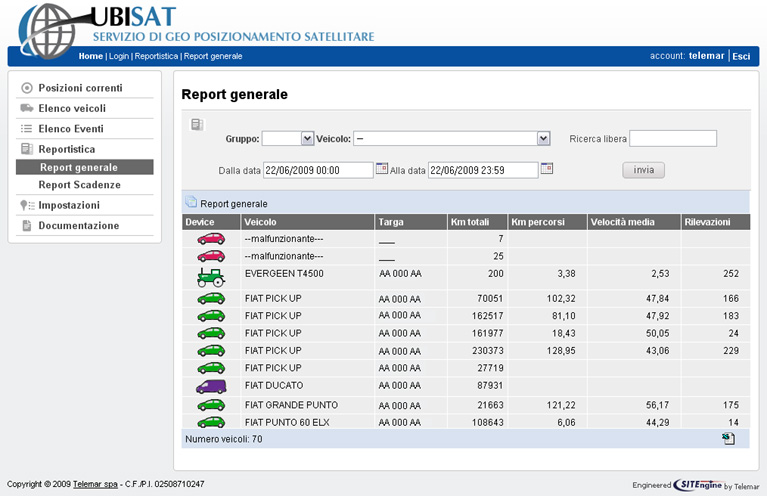Viewport: 767px width, 496px height.
Task: Click the purple van icon for FIAT DUCATO
Action: [x=211, y=386]
